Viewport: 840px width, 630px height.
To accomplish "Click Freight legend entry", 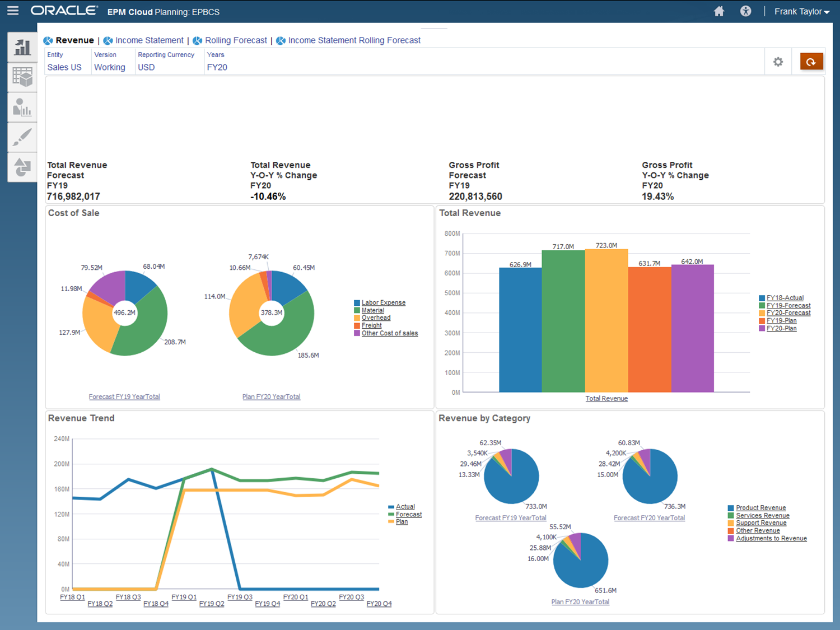I will pos(372,325).
